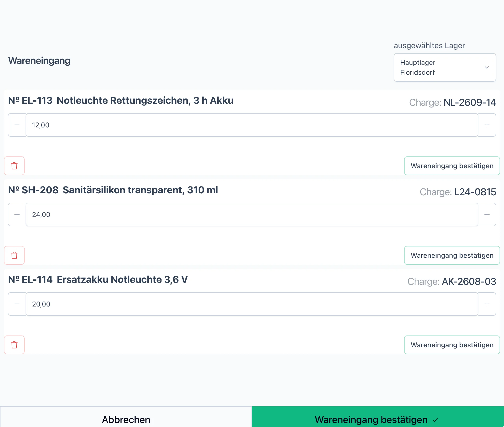Screen dimensions: 504x427
Task: Click the Abbrechen button
Action: coord(126,417)
